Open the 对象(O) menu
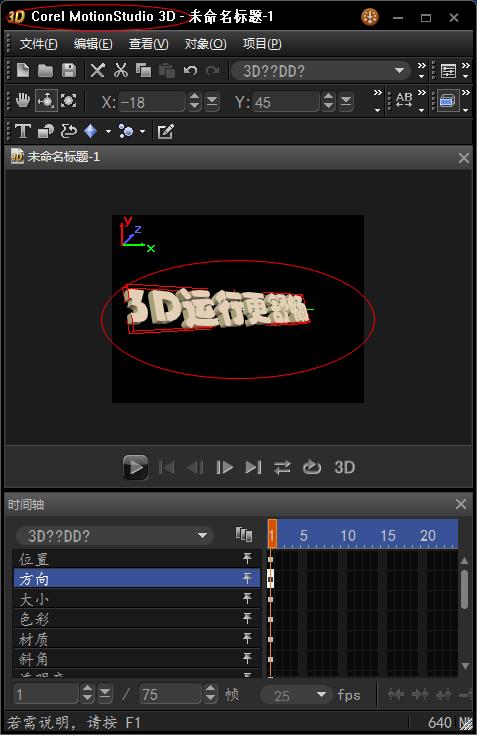This screenshot has height=735, width=477. click(x=205, y=44)
